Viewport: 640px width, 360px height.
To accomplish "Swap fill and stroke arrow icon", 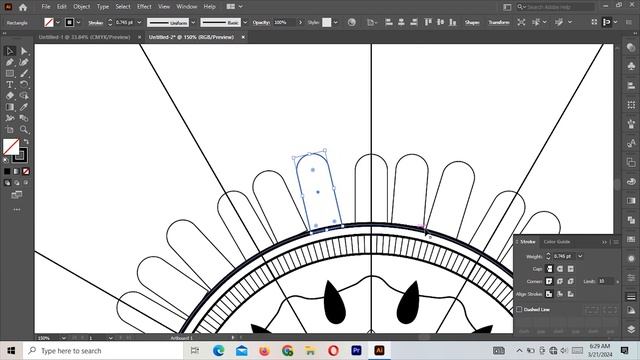I will pyautogui.click(x=26, y=142).
